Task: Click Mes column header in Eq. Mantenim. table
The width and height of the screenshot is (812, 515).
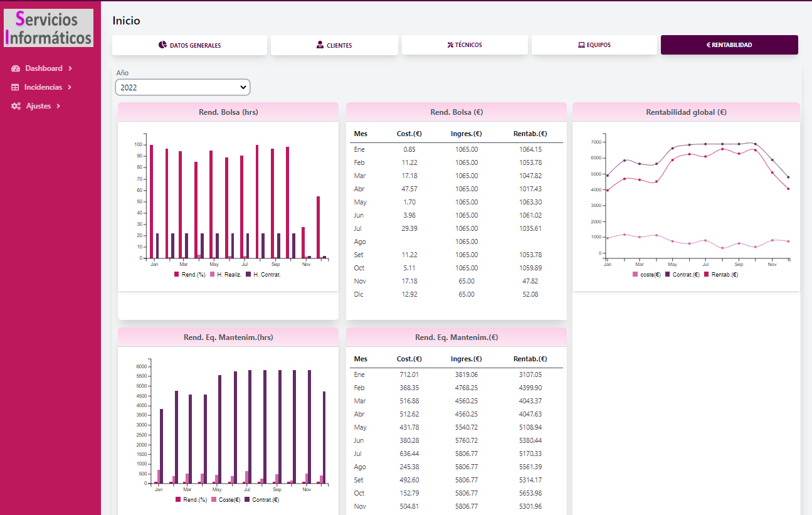Action: point(361,359)
